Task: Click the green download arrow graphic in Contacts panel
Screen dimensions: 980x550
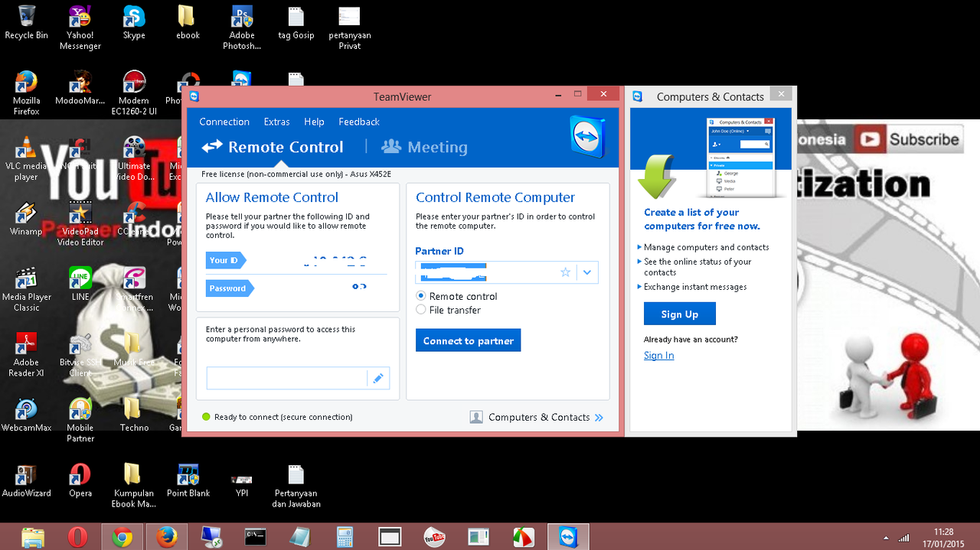Action: click(657, 176)
